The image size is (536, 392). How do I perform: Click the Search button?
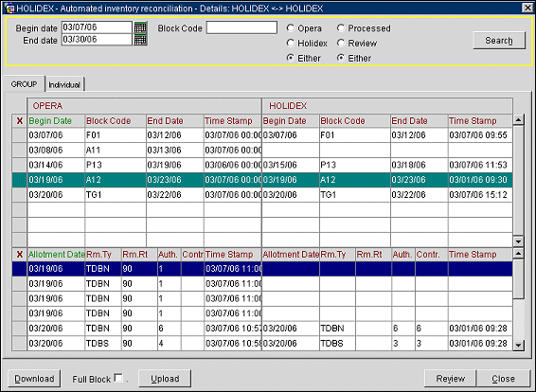pyautogui.click(x=499, y=41)
